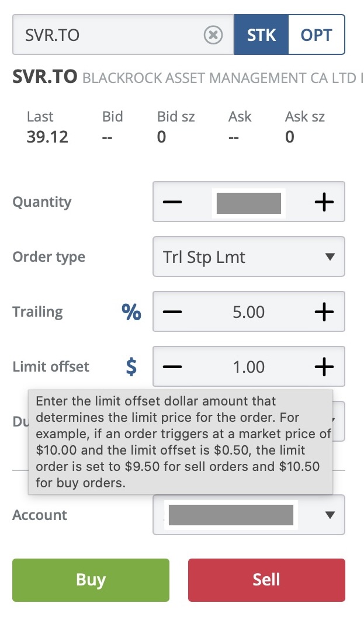Click the Last price 39.12
The height and width of the screenshot is (617, 364).
[x=47, y=137]
